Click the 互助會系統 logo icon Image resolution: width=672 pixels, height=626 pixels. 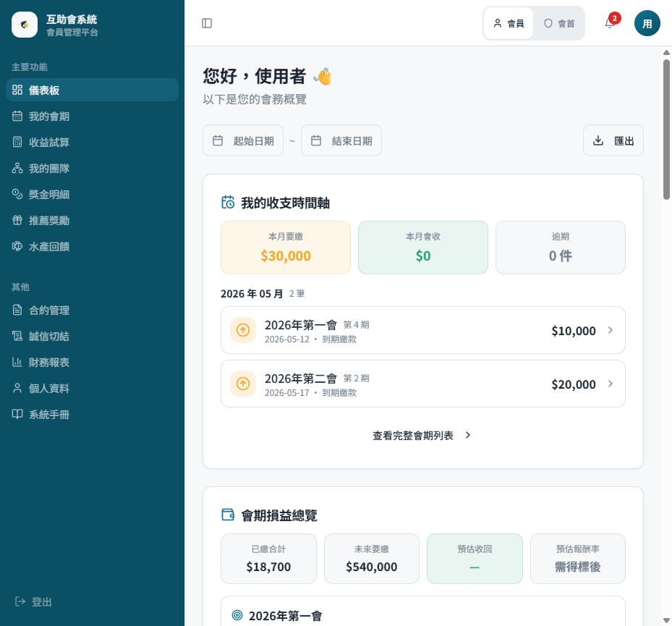25,25
